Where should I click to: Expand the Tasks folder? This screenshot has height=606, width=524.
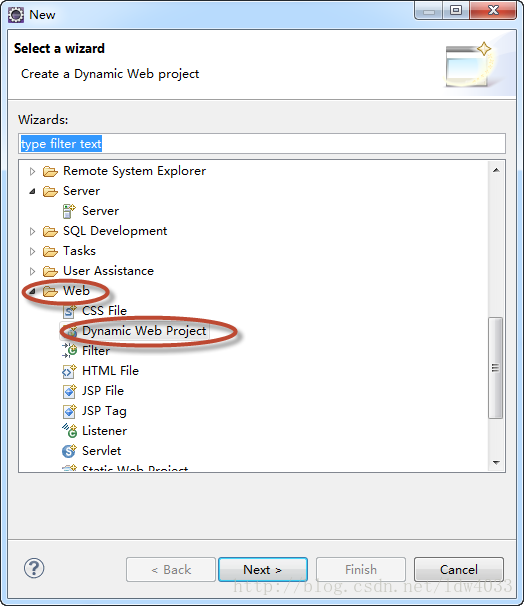[32, 251]
